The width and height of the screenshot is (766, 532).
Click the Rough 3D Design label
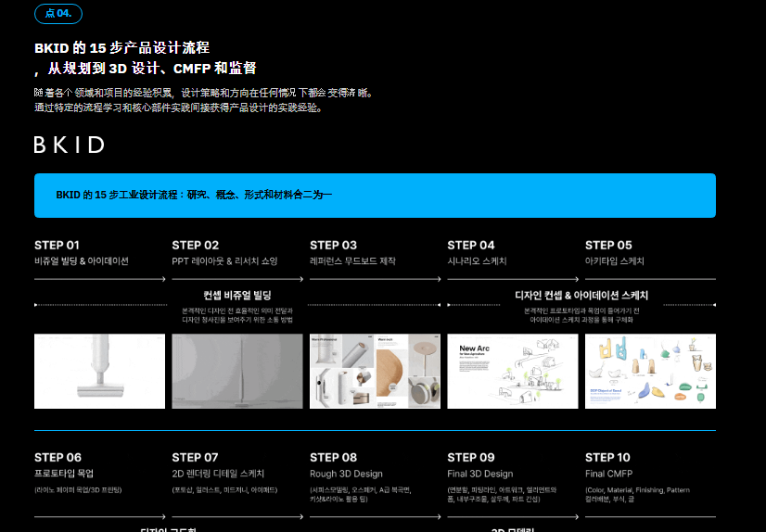(x=346, y=474)
